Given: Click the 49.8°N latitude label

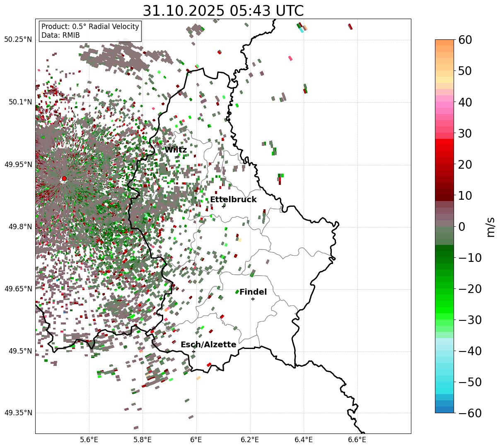Looking at the screenshot, I should click(x=20, y=227).
